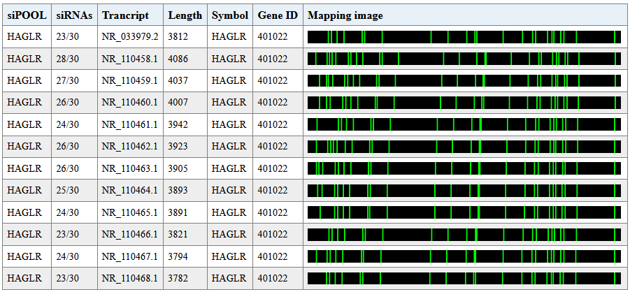Click length value 3782
The width and height of the screenshot is (644, 299).
click(x=178, y=278)
